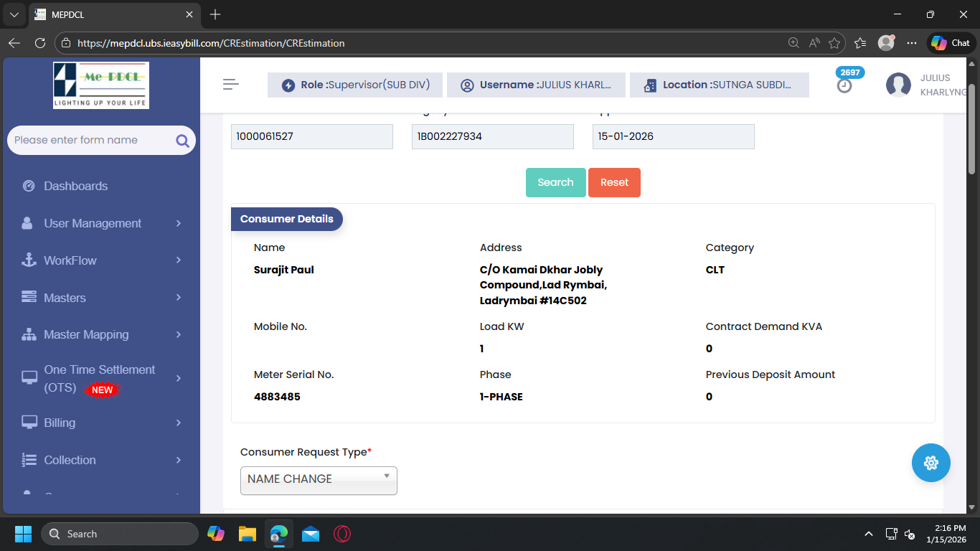This screenshot has width=980, height=551.
Task: Click the green Search button
Action: pyautogui.click(x=556, y=182)
